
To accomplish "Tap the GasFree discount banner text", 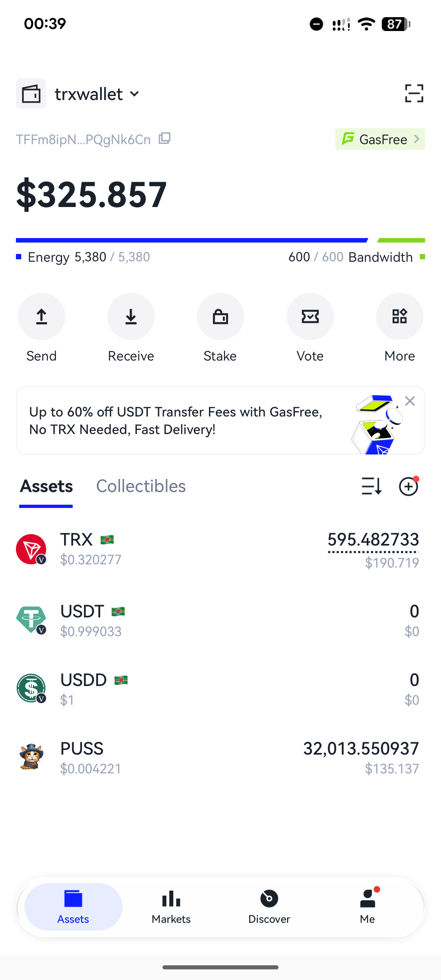I will point(176,421).
